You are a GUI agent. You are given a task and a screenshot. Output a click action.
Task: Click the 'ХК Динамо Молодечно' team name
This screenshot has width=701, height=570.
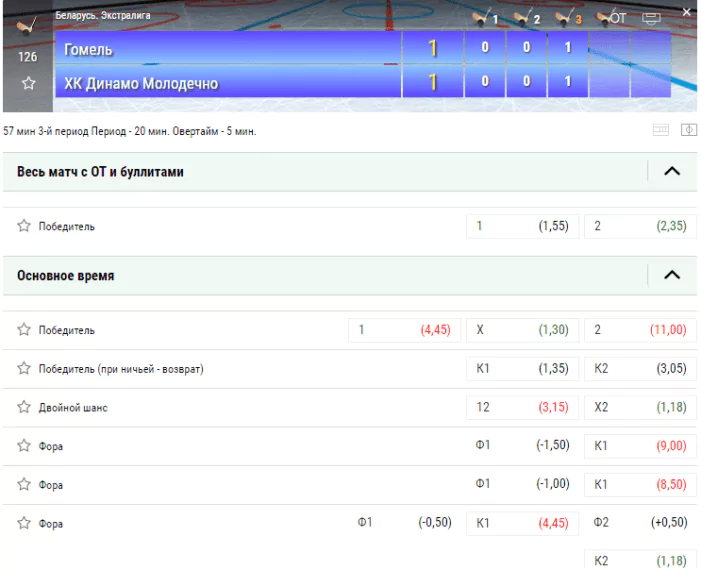[141, 83]
